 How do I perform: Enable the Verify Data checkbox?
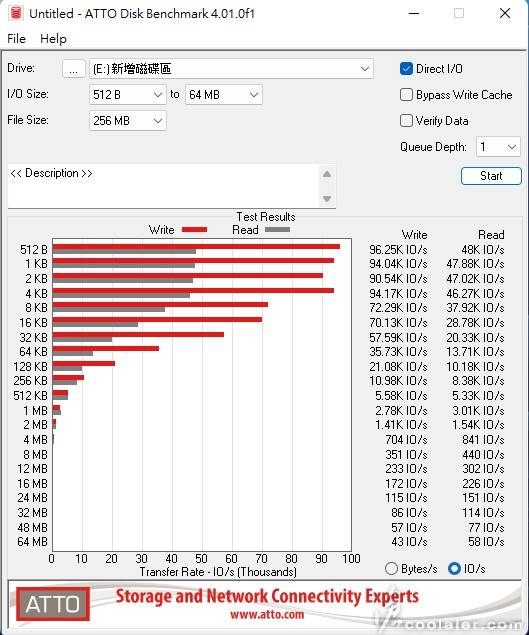[x=406, y=121]
